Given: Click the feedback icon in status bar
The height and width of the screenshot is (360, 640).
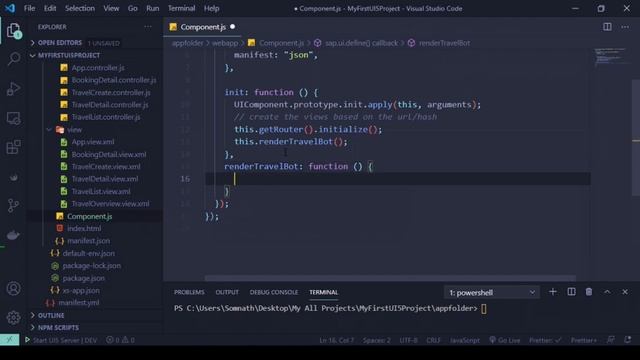Looking at the screenshot, I should coord(611,340).
